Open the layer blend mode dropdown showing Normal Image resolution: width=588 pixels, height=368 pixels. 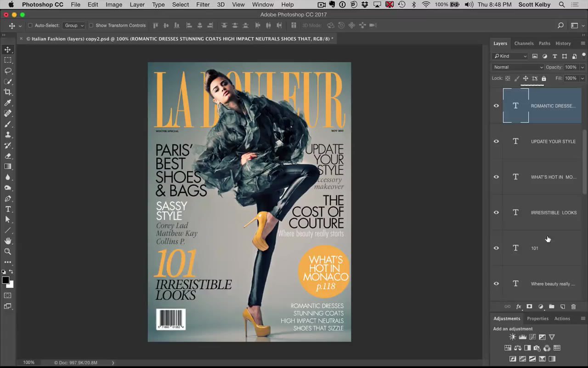pyautogui.click(x=518, y=67)
